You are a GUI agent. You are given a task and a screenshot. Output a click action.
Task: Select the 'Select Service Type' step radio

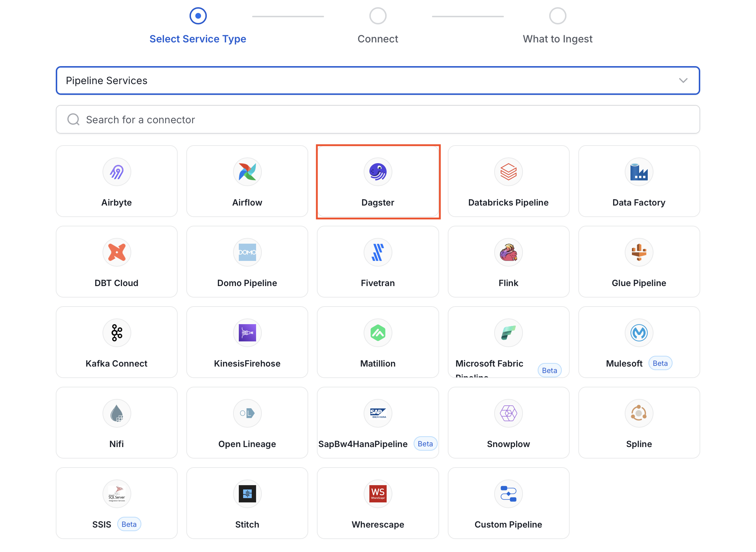click(x=198, y=16)
